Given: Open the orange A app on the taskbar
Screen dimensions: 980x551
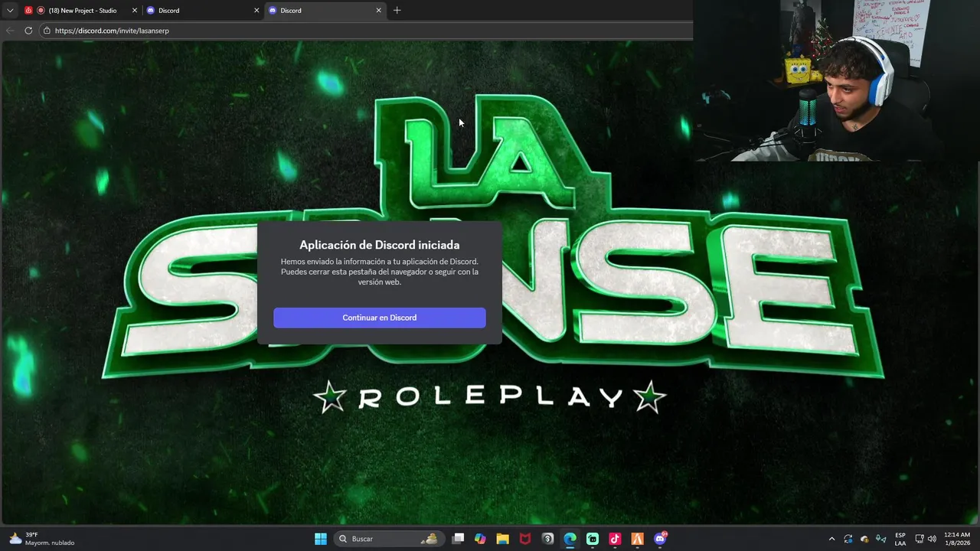Looking at the screenshot, I should tap(637, 539).
